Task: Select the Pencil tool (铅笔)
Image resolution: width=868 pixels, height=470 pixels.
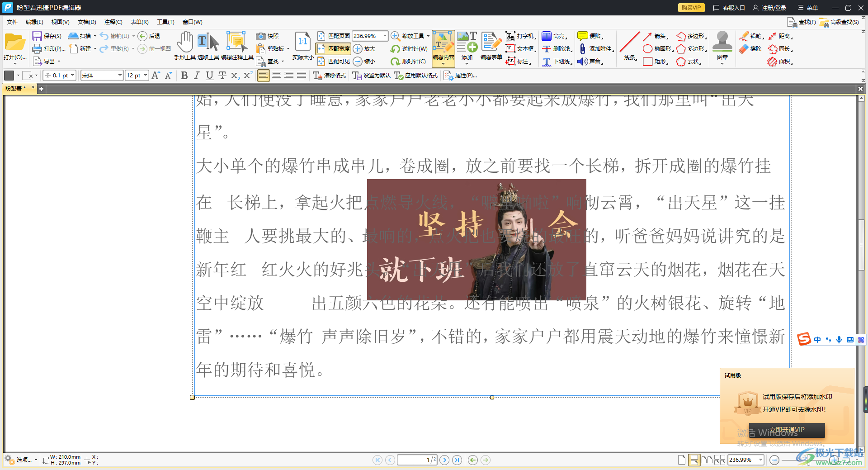Action: [751, 36]
